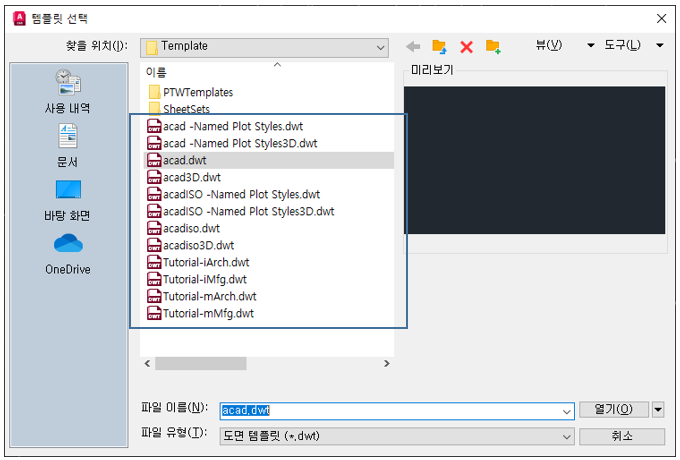Open the 뷰(V) view menu
The image size is (680, 460).
(x=549, y=45)
